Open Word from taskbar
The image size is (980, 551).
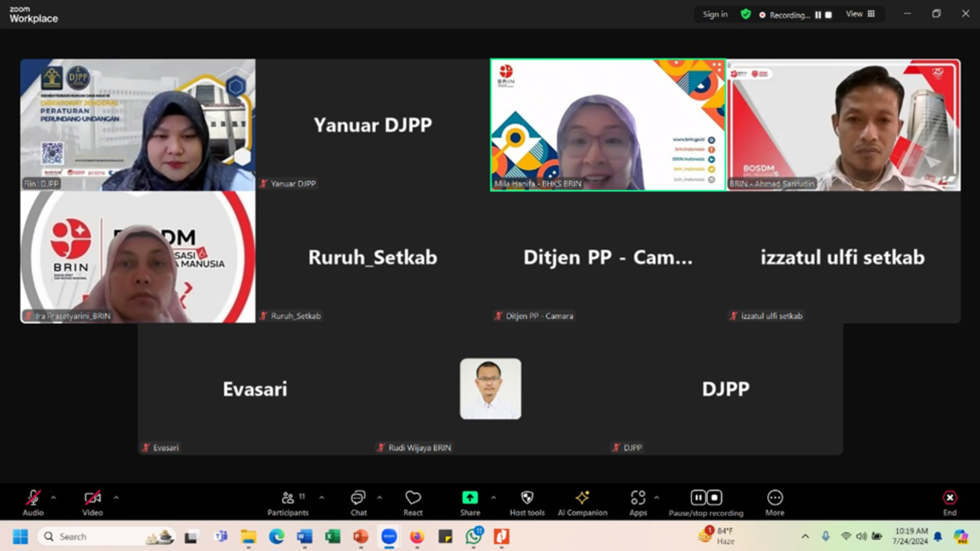(305, 537)
